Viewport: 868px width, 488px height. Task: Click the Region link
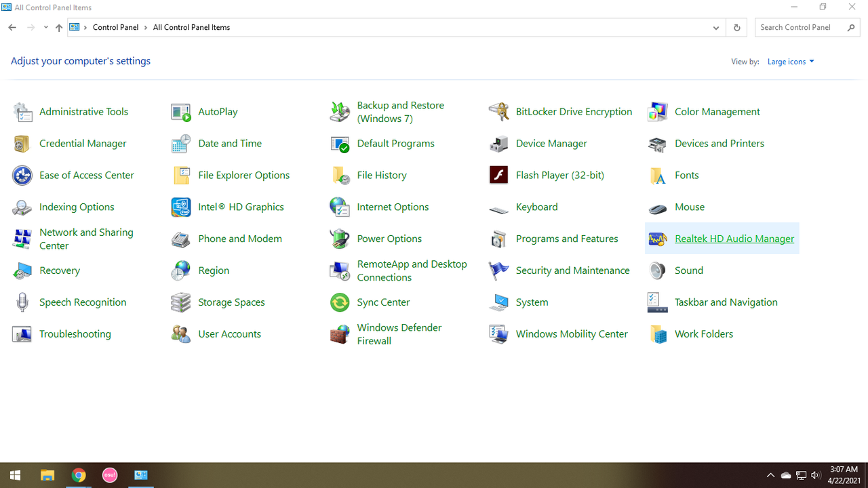pos(214,270)
